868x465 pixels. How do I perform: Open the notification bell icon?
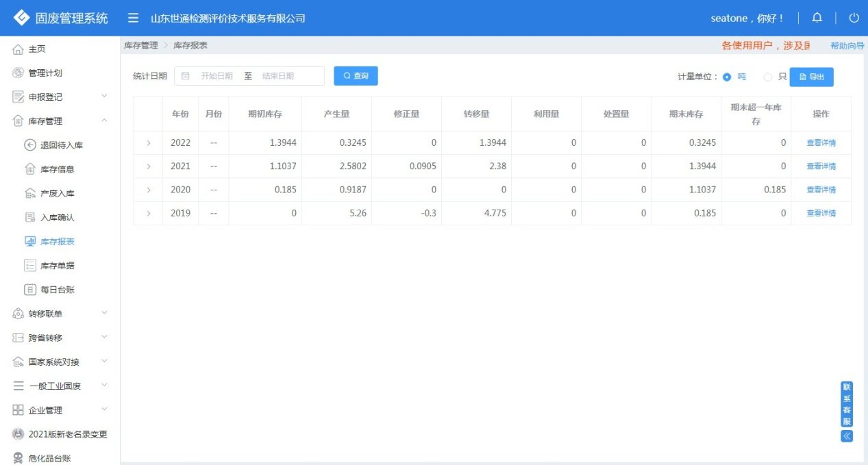coord(817,18)
